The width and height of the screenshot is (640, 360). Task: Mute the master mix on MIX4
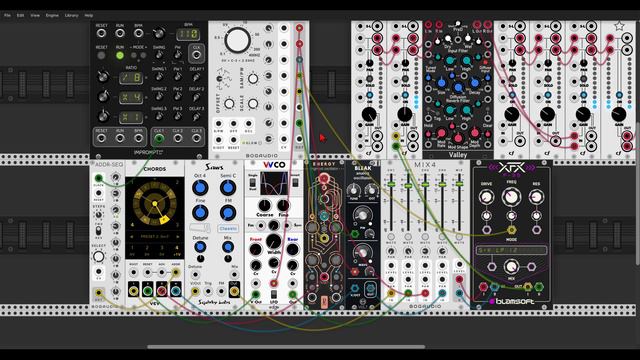pyautogui.click(x=459, y=236)
